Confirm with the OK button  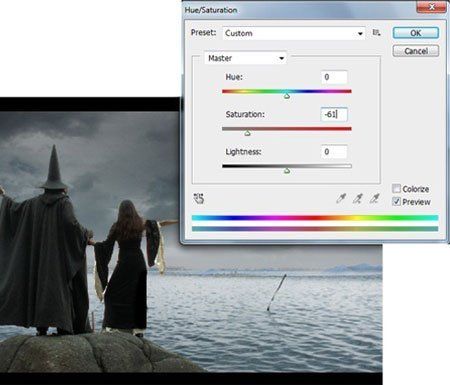click(416, 33)
